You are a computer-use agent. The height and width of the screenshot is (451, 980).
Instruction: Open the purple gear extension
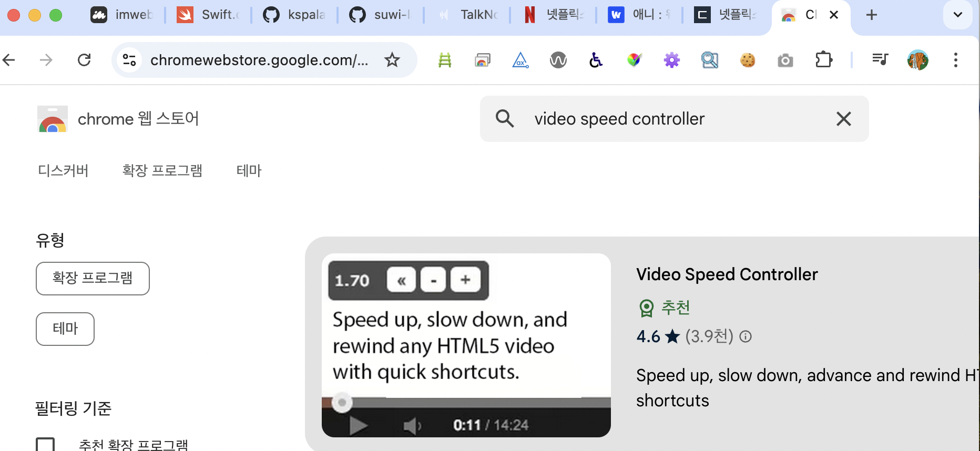click(672, 60)
